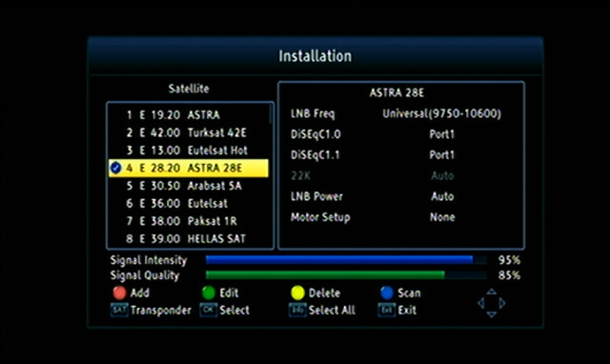The image size is (610, 364).
Task: Click the 95% signal intensity value
Action: click(x=509, y=260)
